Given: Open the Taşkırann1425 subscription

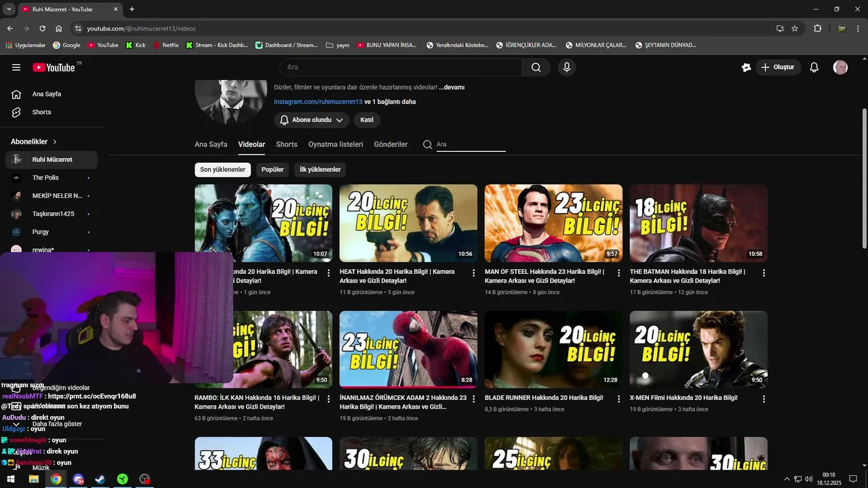Looking at the screenshot, I should click(52, 214).
